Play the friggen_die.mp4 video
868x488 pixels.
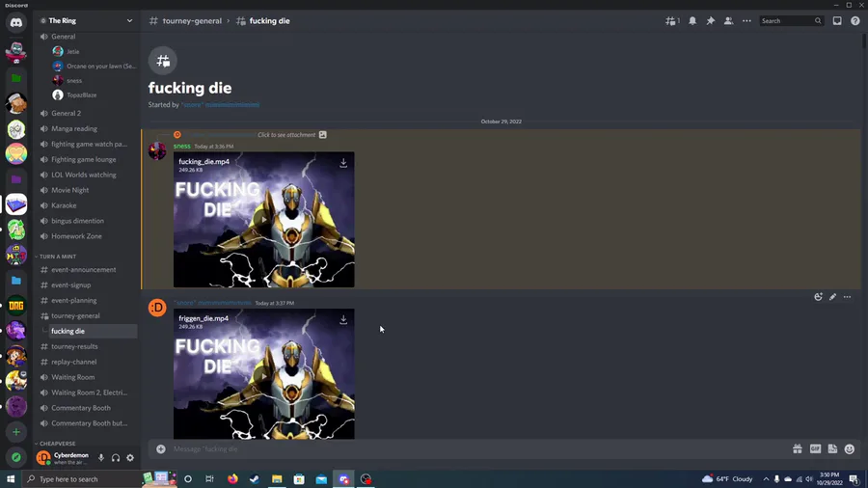coord(264,376)
